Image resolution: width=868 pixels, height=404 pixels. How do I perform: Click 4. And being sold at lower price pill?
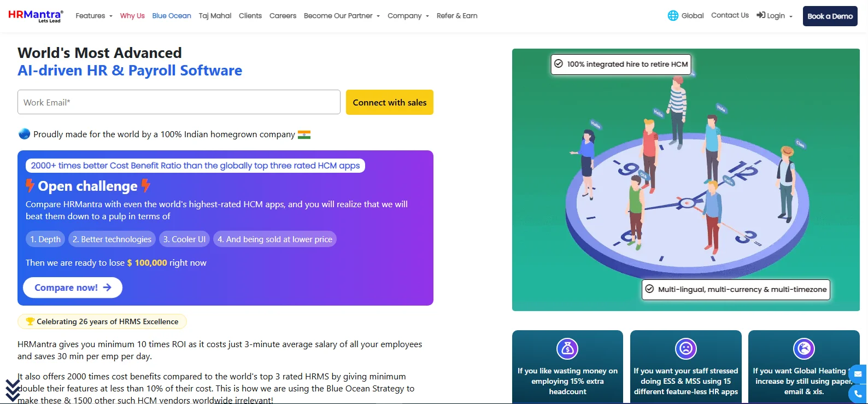tap(275, 239)
